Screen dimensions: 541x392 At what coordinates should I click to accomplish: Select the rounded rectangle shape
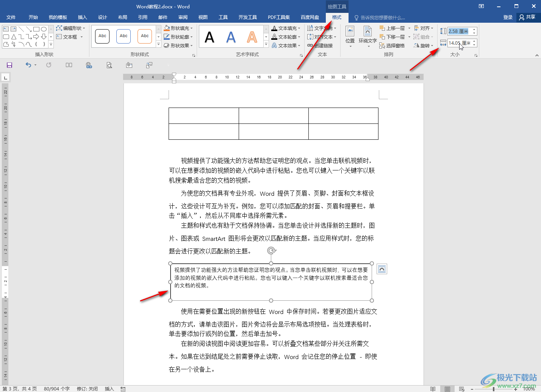(6, 37)
